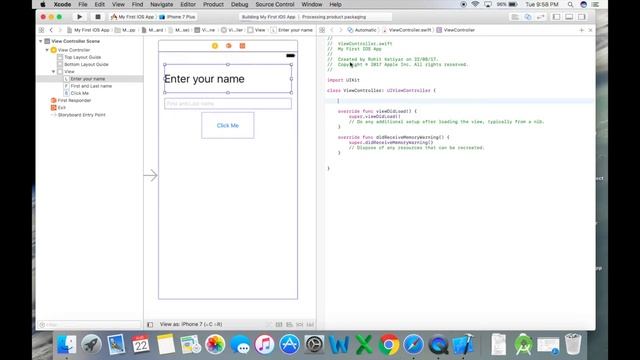Go forward in assistant editor jump bar
The image size is (640, 360).
[340, 30]
